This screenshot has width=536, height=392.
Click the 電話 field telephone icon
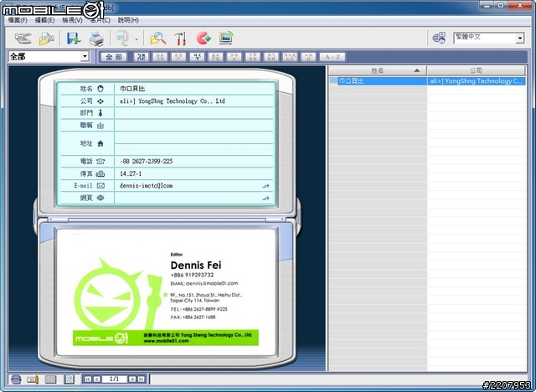pyautogui.click(x=100, y=162)
